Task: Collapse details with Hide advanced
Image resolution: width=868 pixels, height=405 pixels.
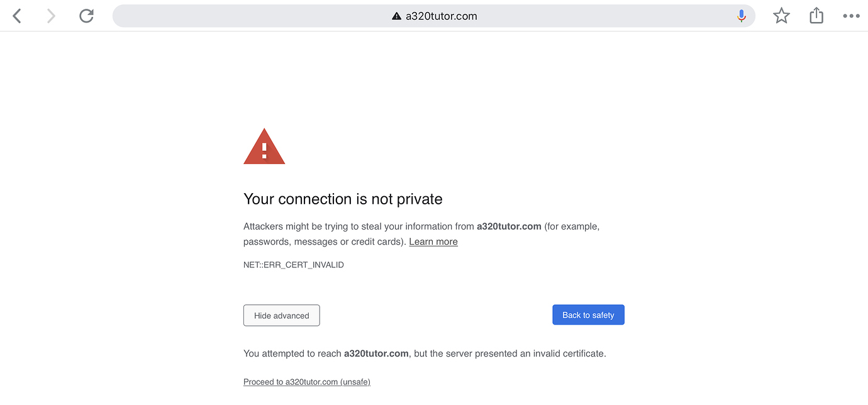Action: click(x=282, y=316)
